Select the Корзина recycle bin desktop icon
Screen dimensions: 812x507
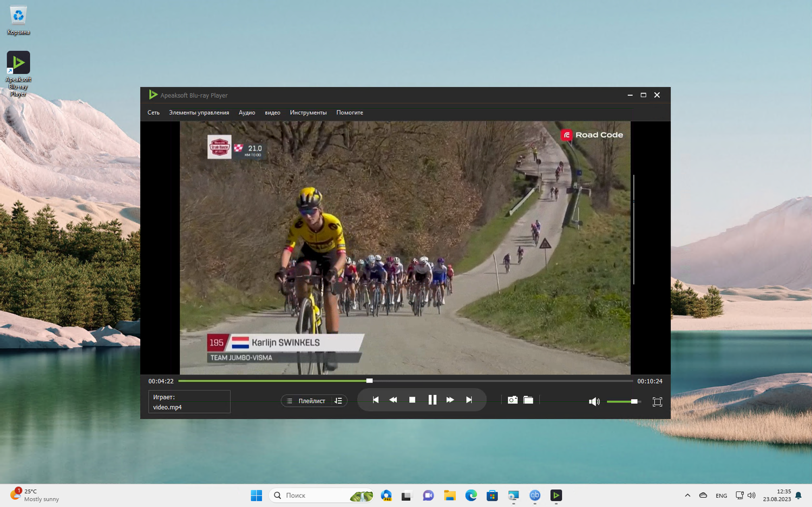pos(18,21)
